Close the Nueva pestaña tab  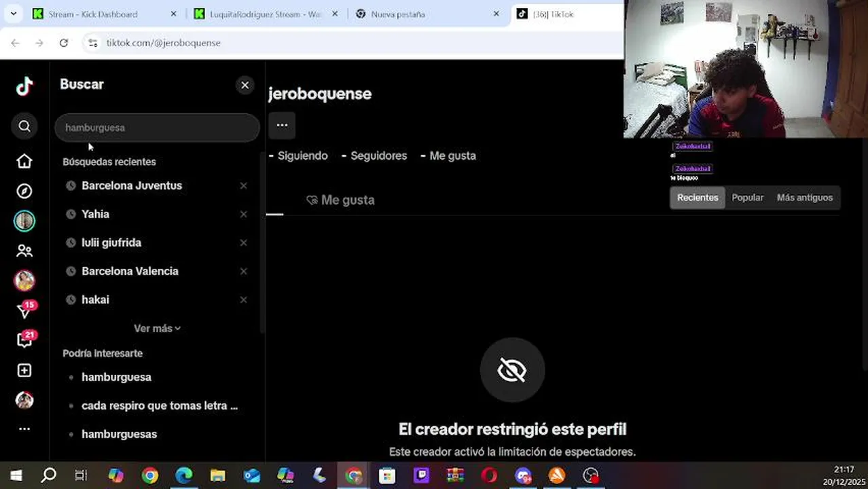(496, 14)
